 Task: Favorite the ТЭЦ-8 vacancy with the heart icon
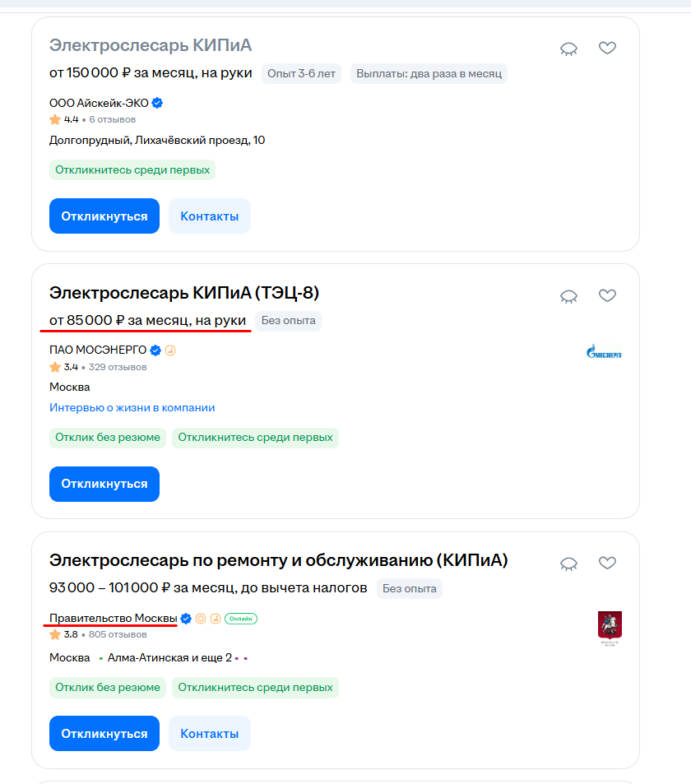coord(607,295)
